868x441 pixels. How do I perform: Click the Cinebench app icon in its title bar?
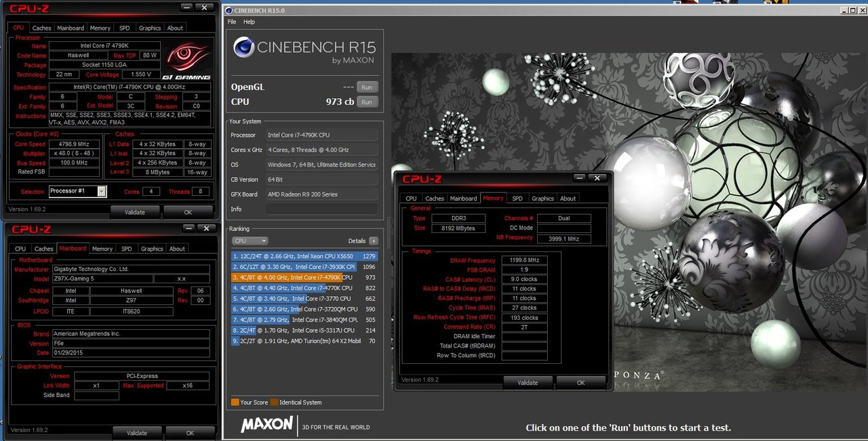click(229, 11)
